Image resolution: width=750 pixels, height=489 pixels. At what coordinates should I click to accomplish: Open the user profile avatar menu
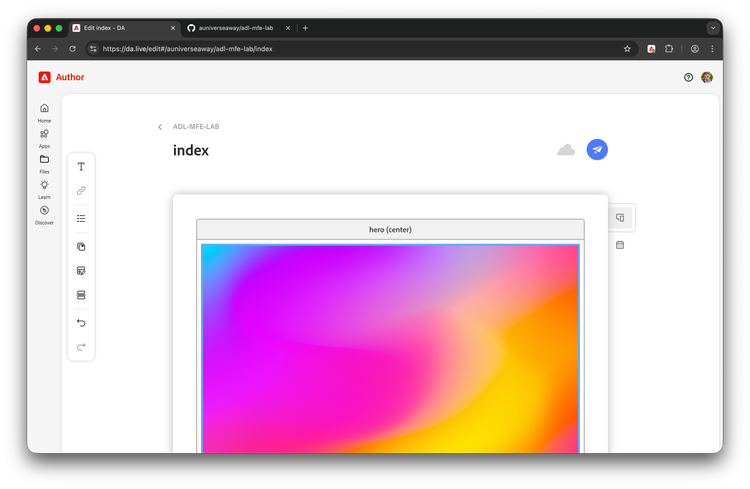pyautogui.click(x=707, y=77)
